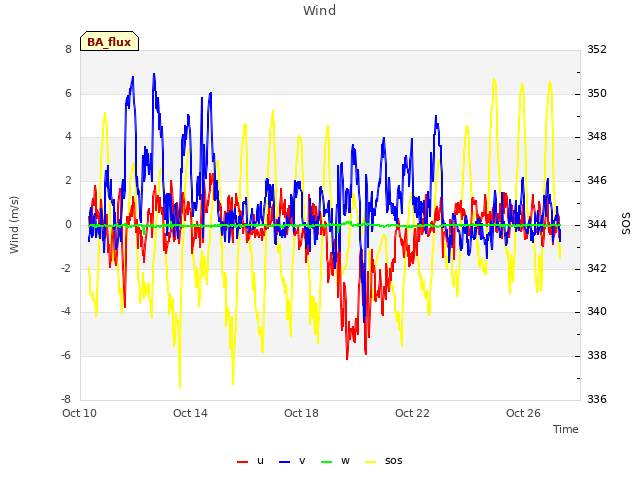This screenshot has height=480, width=640.
Task: Click the left axis value '-2'
Action: (x=67, y=269)
